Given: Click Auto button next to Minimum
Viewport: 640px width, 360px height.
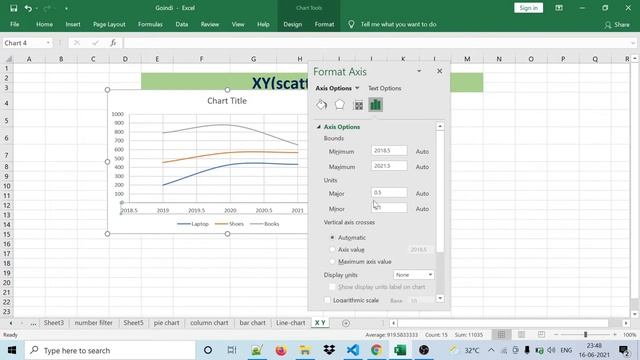Looking at the screenshot, I should (x=422, y=151).
